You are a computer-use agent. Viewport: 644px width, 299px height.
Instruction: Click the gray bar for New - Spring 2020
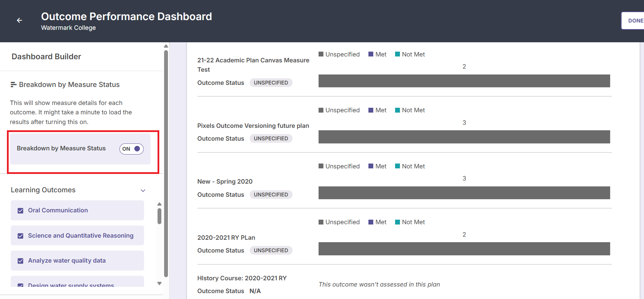point(464,193)
